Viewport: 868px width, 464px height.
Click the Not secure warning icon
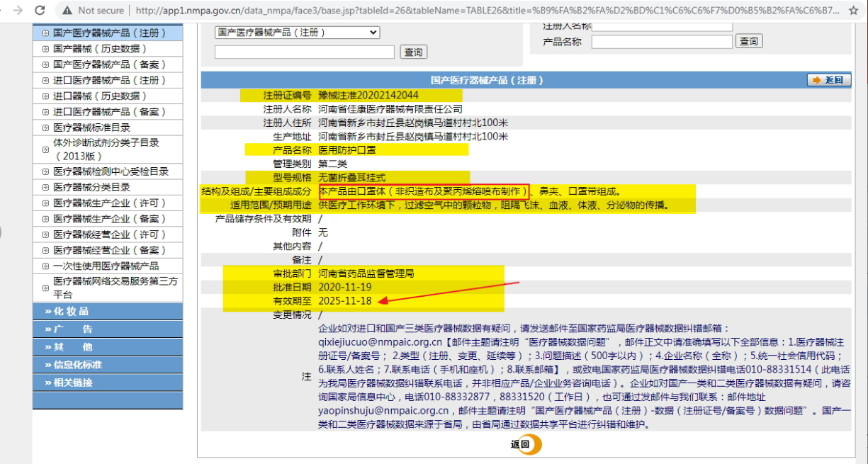[x=67, y=11]
